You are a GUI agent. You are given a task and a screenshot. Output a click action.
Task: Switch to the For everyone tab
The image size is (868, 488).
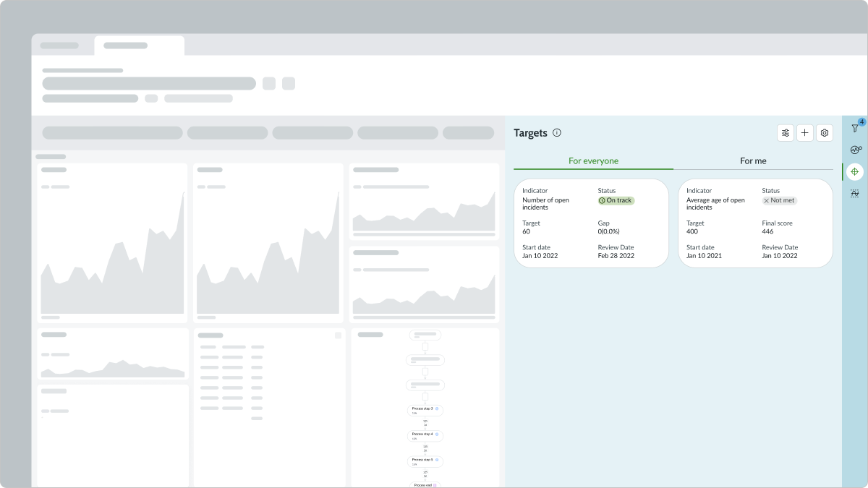(x=593, y=161)
